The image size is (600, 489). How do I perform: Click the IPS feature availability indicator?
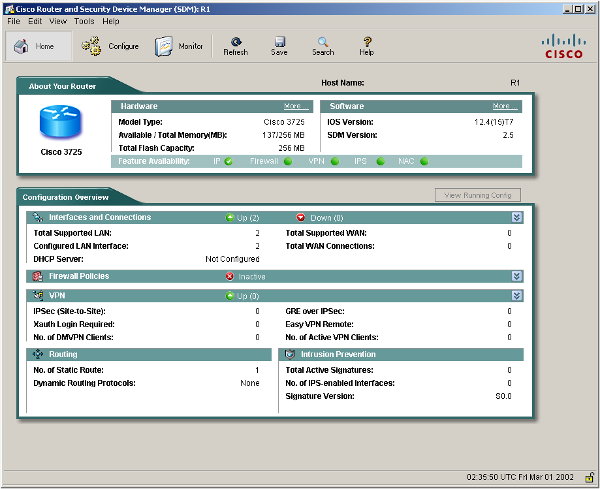pyautogui.click(x=380, y=161)
